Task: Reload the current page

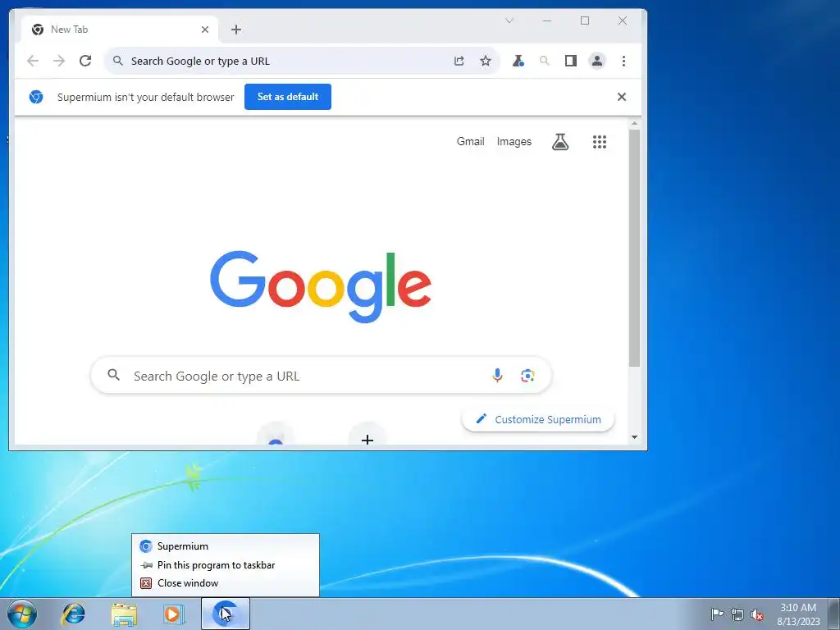Action: click(x=85, y=61)
